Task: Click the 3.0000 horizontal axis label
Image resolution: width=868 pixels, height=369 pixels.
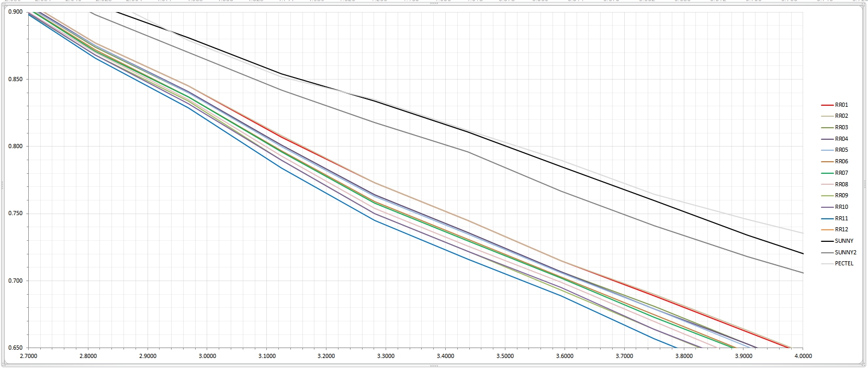Action: tap(207, 356)
